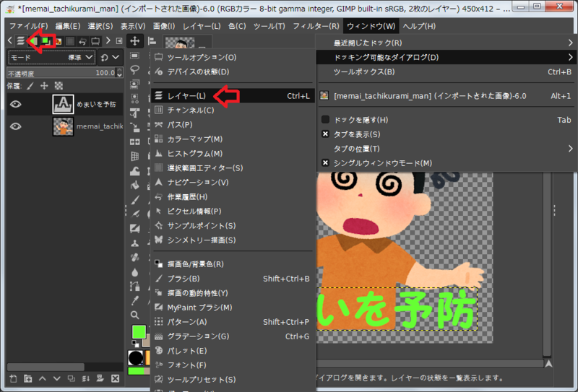Screen dimensions: 578x392
Task: Select the Paths tool
Action: point(134,286)
